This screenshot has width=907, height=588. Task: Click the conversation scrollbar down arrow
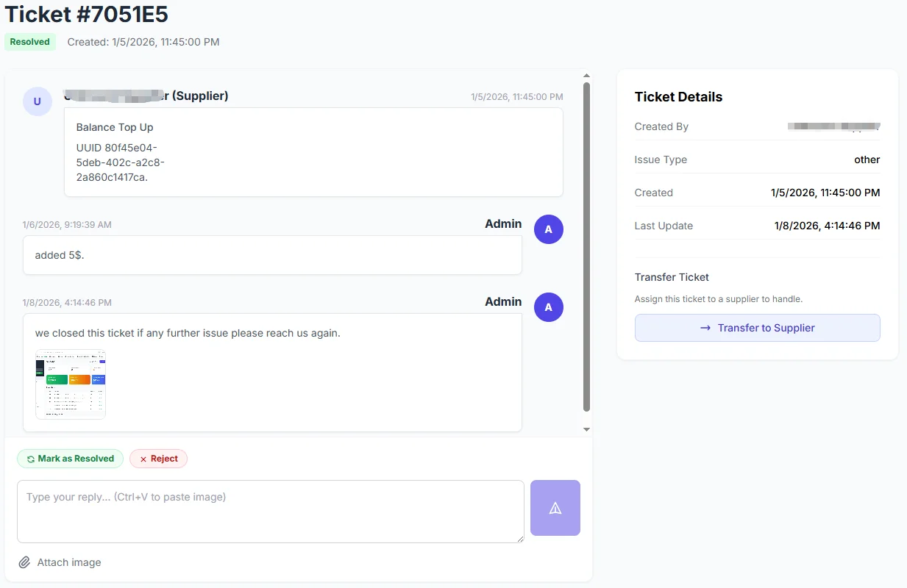pos(586,429)
